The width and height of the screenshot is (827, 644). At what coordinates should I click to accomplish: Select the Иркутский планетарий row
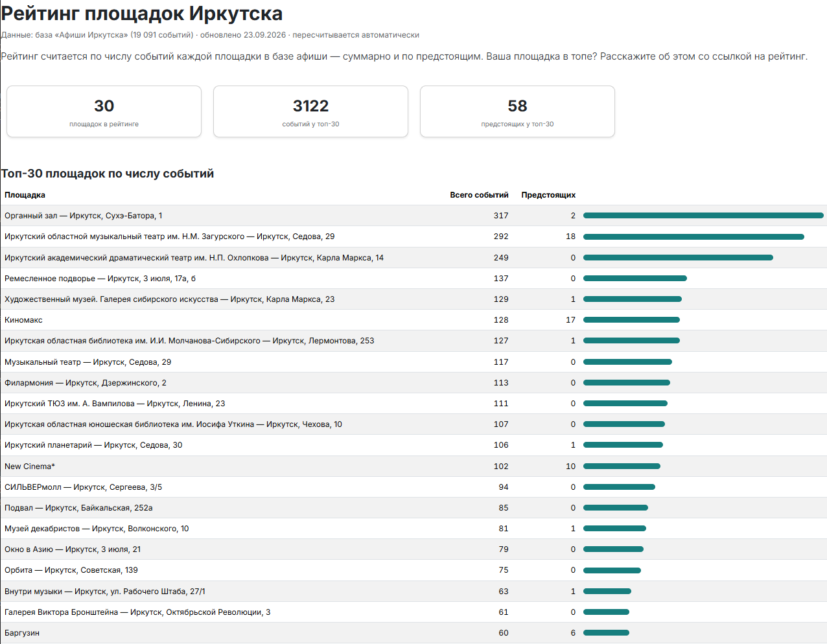[x=413, y=445]
